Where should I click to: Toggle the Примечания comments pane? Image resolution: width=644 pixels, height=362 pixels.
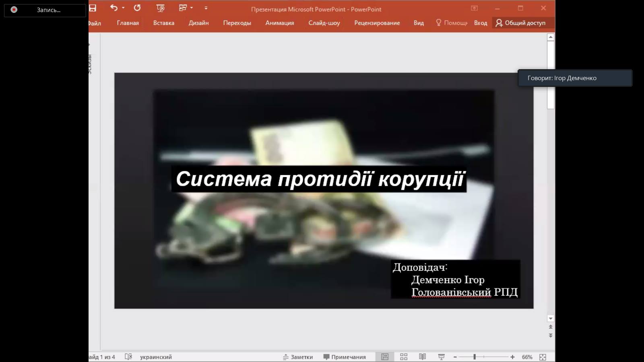tap(345, 357)
